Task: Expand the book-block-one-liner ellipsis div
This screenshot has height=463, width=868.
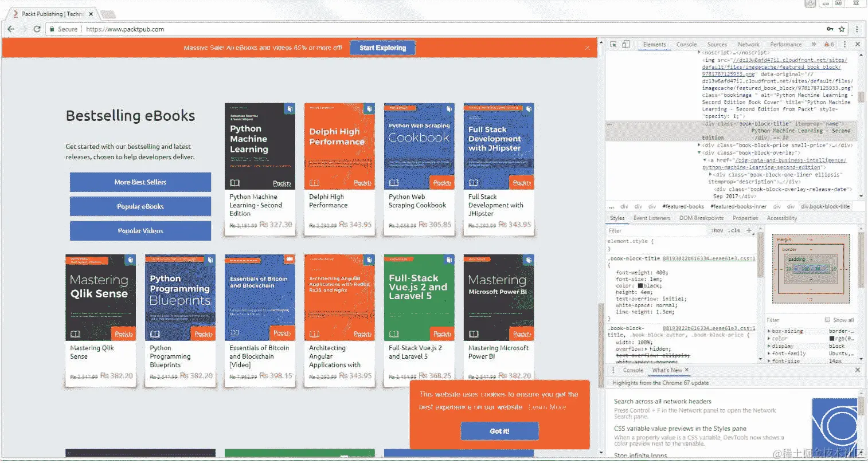Action: point(710,174)
